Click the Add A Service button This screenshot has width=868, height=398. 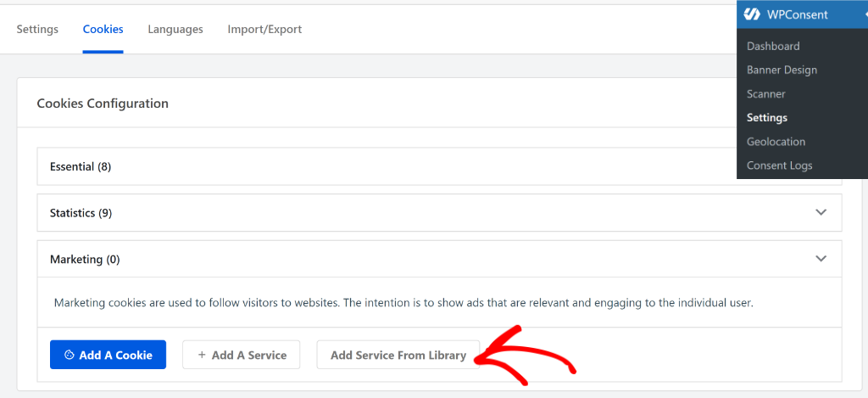tap(242, 355)
